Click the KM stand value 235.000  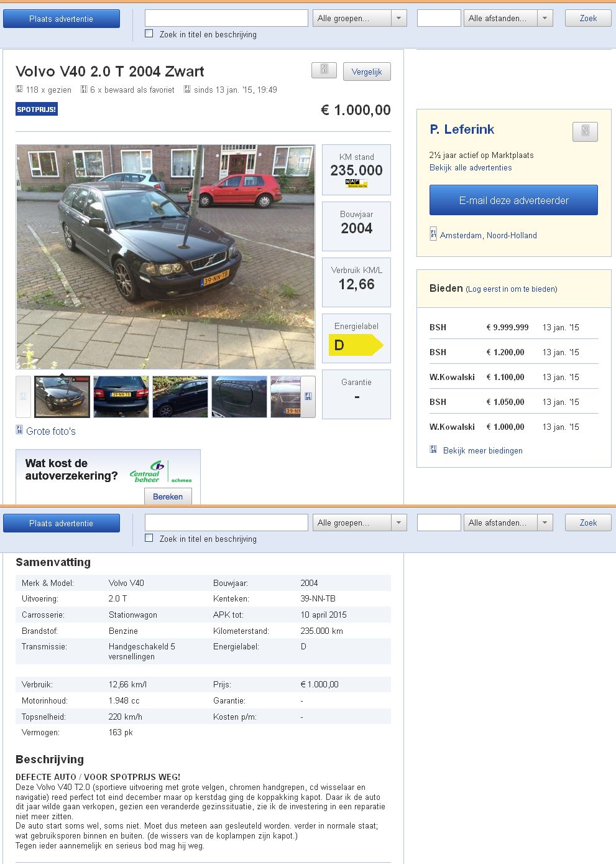(356, 170)
